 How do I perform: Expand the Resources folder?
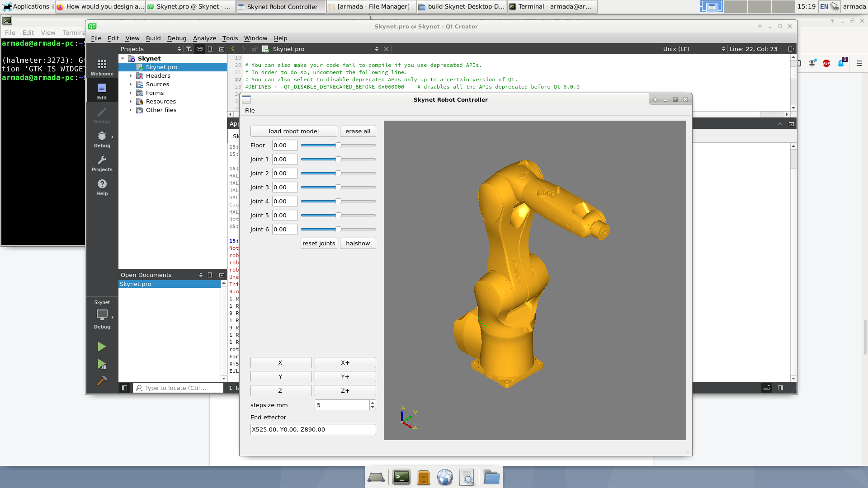pyautogui.click(x=131, y=101)
